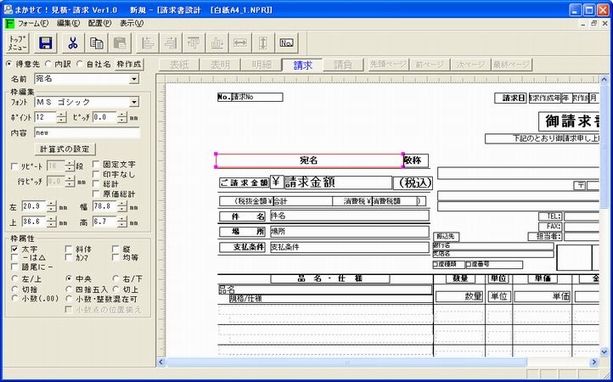Screen dimensions: 613x382
Task: Click the equalize width icon
Action: pos(240,43)
